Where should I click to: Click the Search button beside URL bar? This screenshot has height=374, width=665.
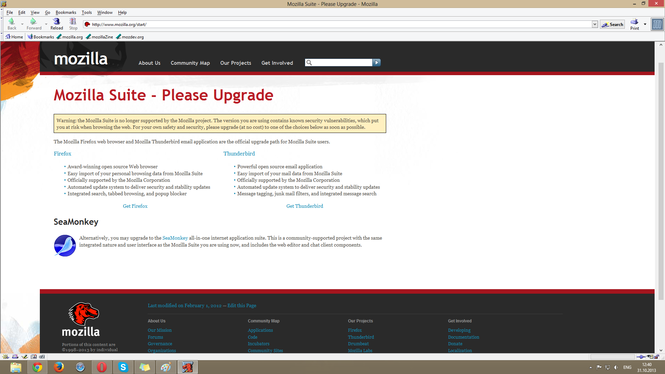pyautogui.click(x=613, y=25)
